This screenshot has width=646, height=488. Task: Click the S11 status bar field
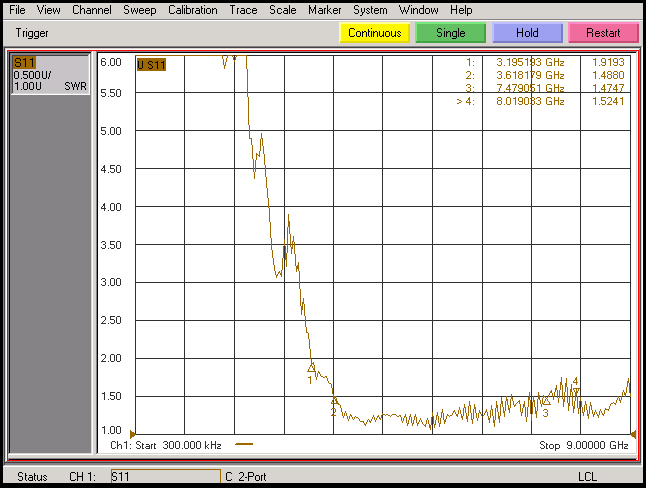click(x=166, y=476)
